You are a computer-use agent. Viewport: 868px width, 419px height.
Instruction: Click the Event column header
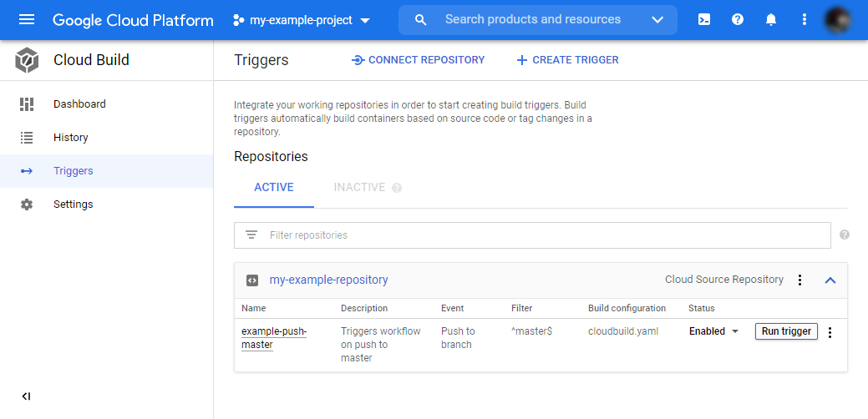coord(452,308)
